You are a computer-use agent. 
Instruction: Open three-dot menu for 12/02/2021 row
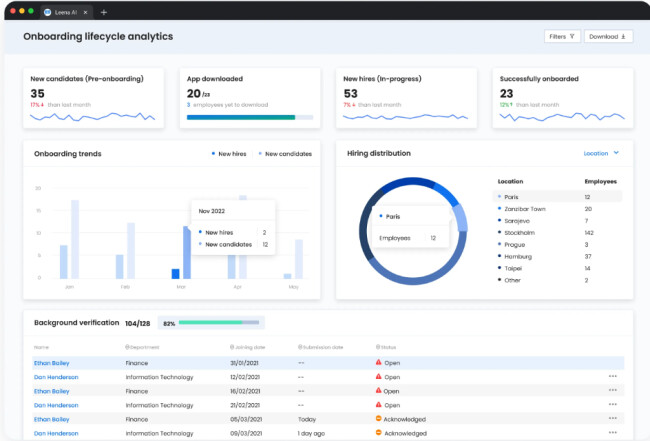click(612, 377)
